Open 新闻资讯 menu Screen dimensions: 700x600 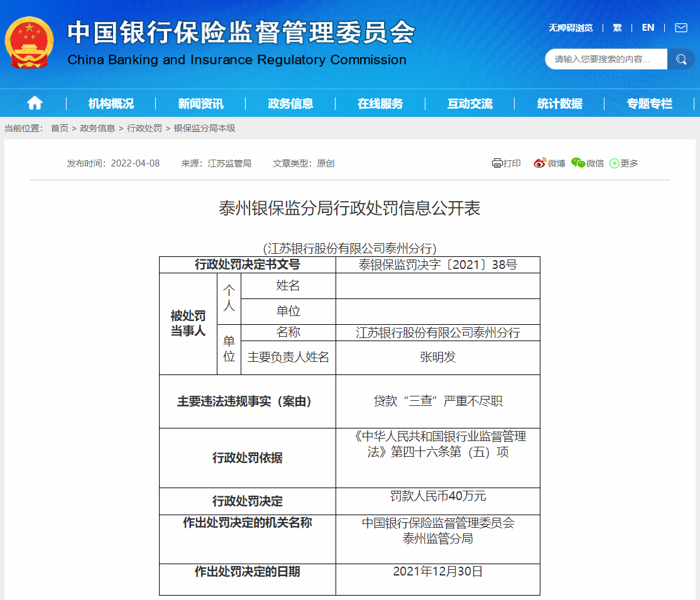[x=200, y=104]
